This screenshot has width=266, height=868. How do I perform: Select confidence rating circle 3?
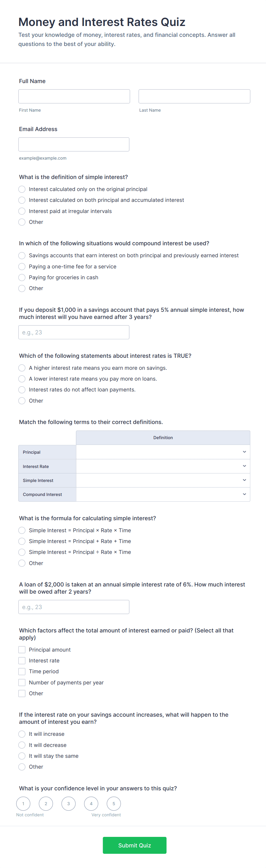pyautogui.click(x=69, y=803)
